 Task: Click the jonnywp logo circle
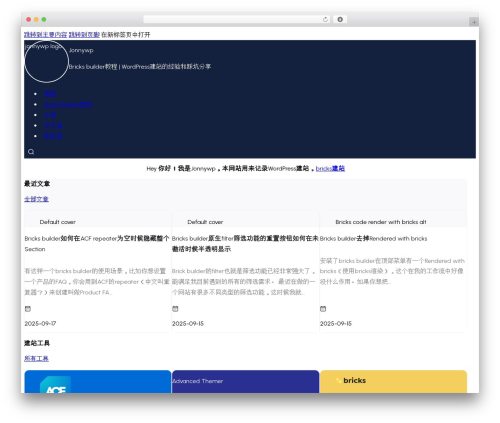tap(46, 61)
